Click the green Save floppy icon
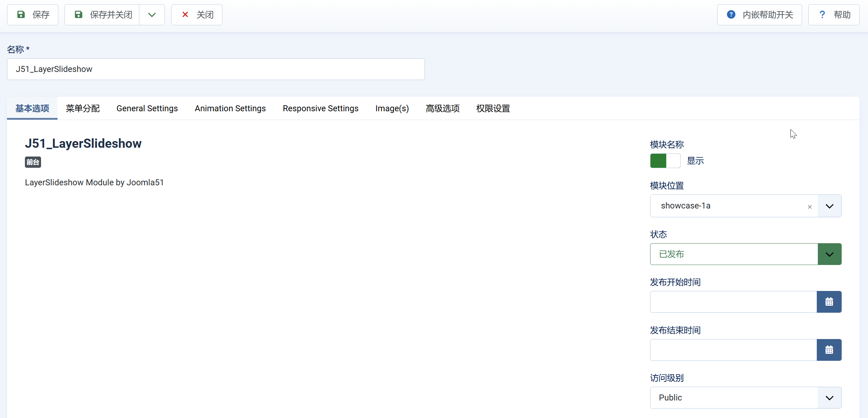The image size is (868, 418). click(21, 15)
